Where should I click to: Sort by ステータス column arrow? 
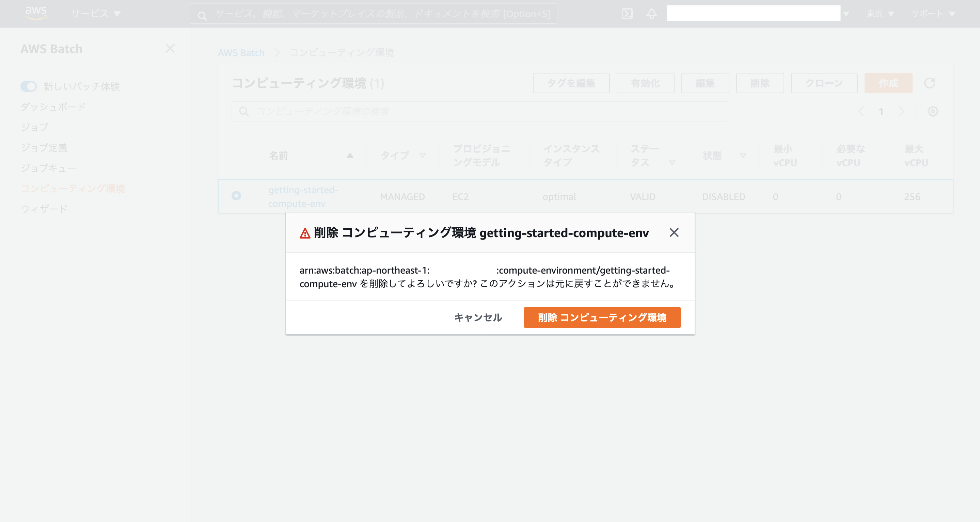pyautogui.click(x=672, y=162)
